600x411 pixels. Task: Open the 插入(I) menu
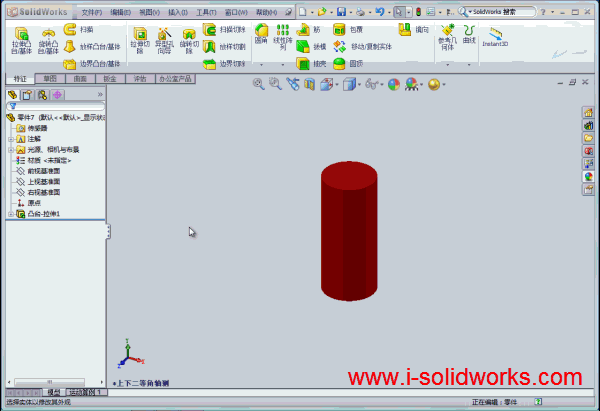[x=178, y=12]
